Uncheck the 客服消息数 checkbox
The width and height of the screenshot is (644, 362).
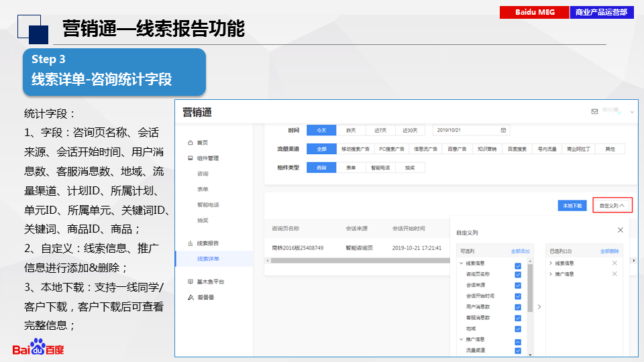518,318
